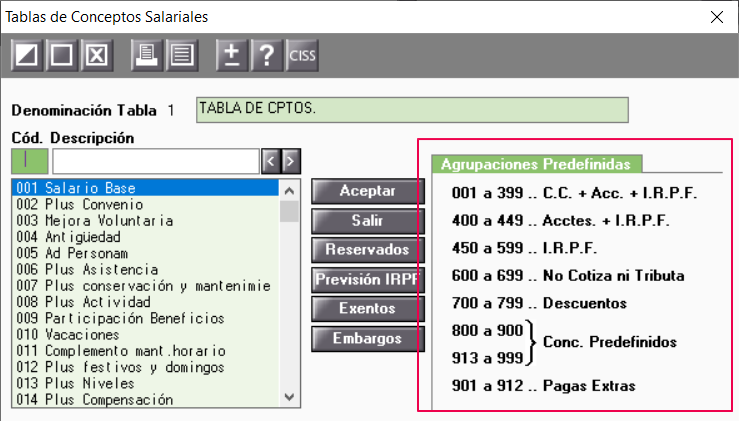Image resolution: width=739 pixels, height=421 pixels.
Task: Click the crossed-box X toolbar icon
Action: 97,56
